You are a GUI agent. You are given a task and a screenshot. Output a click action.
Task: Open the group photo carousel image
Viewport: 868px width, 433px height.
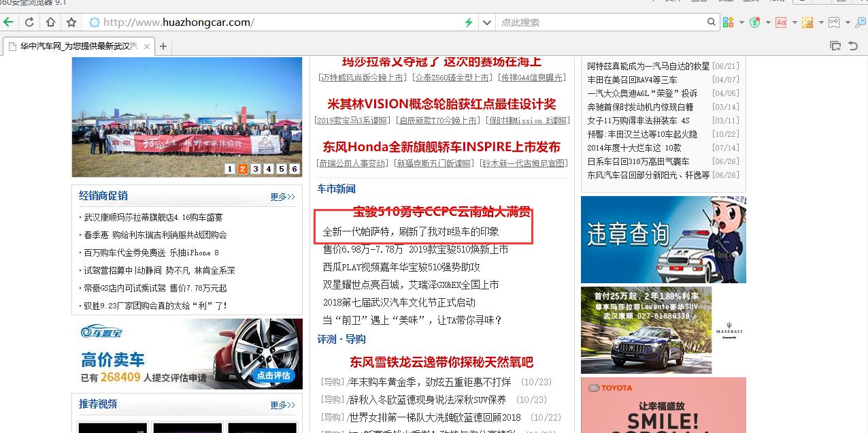(x=187, y=117)
